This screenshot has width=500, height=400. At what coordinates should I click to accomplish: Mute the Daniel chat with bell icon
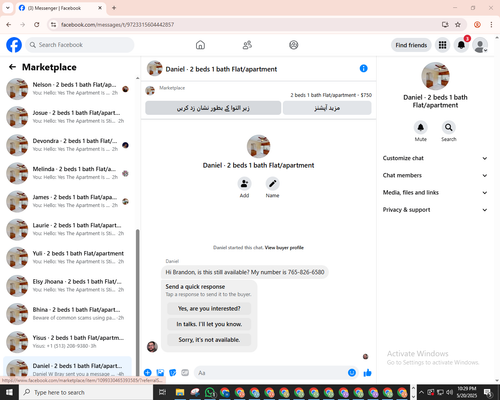(421, 127)
